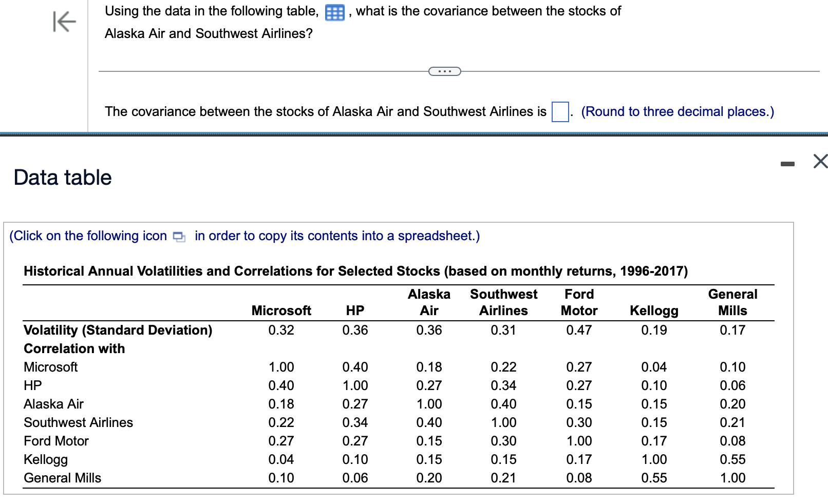Click General Mills volatility value 0.17
828x504 pixels.
pos(732,330)
